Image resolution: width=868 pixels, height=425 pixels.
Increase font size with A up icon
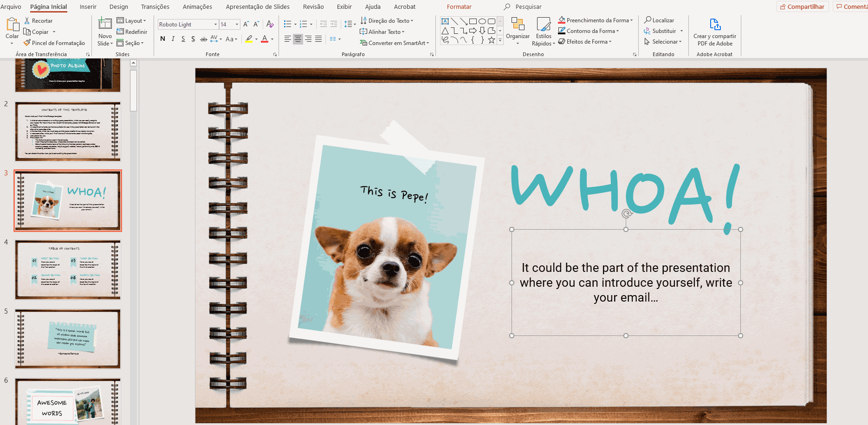tap(246, 24)
